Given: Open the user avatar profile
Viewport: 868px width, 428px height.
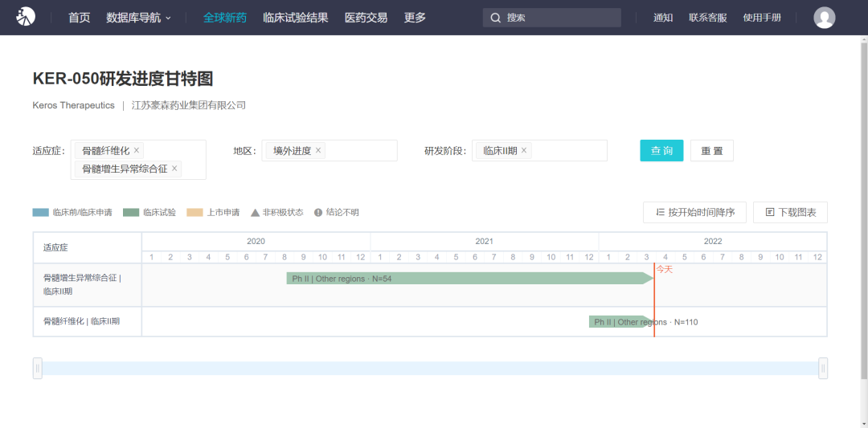Looking at the screenshot, I should pos(824,18).
